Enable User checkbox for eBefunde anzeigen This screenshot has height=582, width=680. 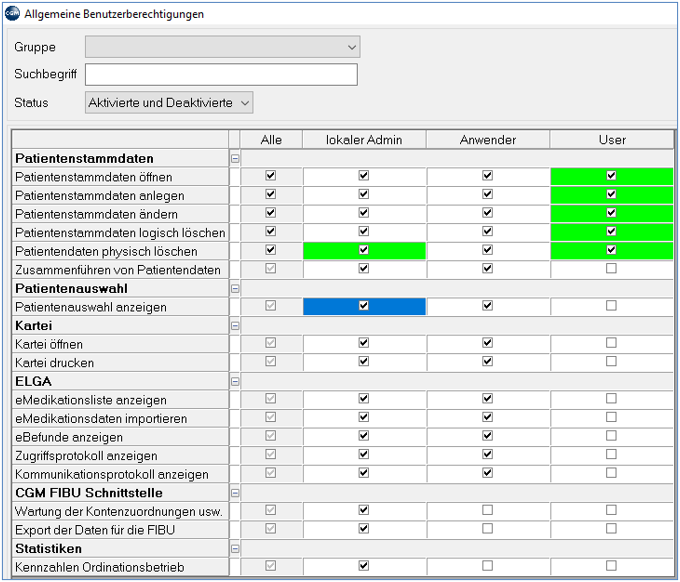[x=611, y=436]
